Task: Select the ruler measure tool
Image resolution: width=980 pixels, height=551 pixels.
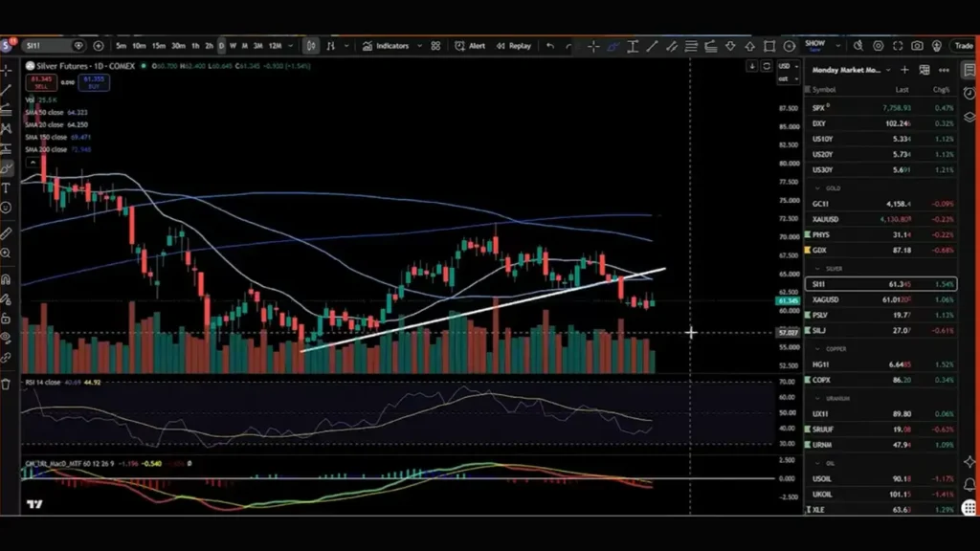Action: coord(7,233)
